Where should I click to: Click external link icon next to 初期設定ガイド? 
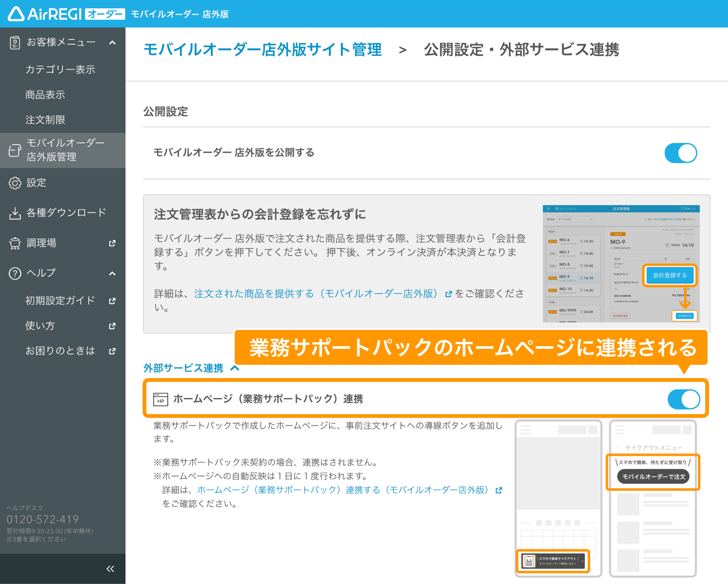112,301
